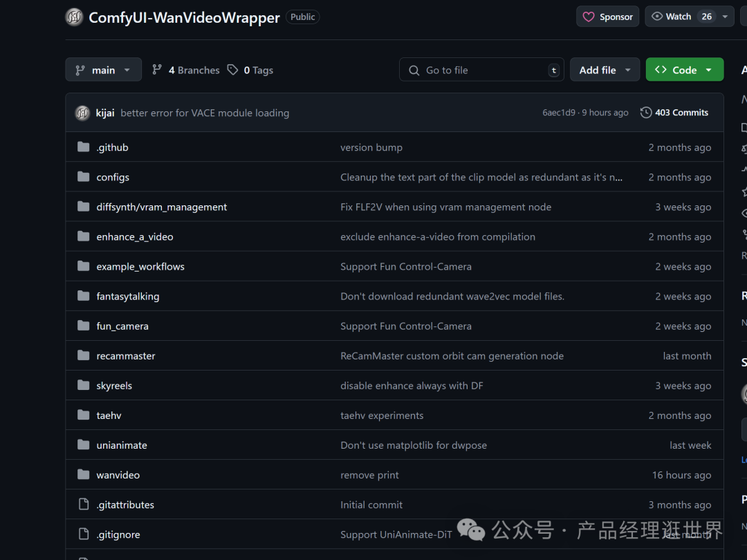View the 0 Tags link
747x560 pixels.
[250, 70]
